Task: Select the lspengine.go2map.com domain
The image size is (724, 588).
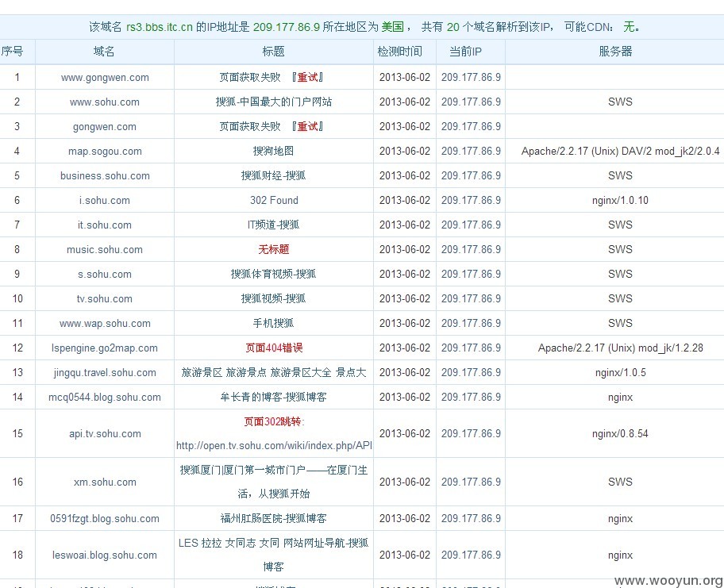Action: coord(105,348)
